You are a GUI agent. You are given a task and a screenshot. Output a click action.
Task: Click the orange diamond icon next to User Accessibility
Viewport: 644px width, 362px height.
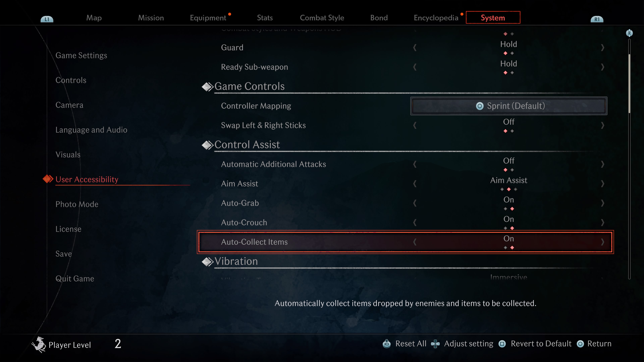pyautogui.click(x=47, y=179)
